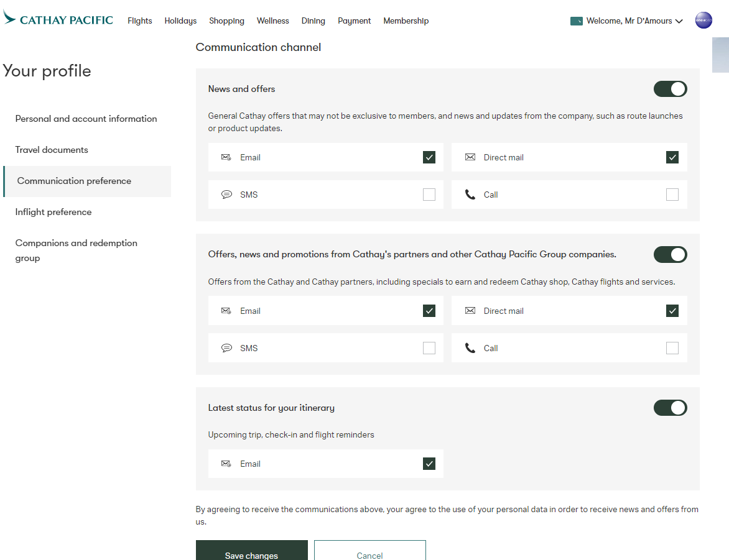Open the Payment menu
This screenshot has height=560, width=729.
tap(355, 21)
